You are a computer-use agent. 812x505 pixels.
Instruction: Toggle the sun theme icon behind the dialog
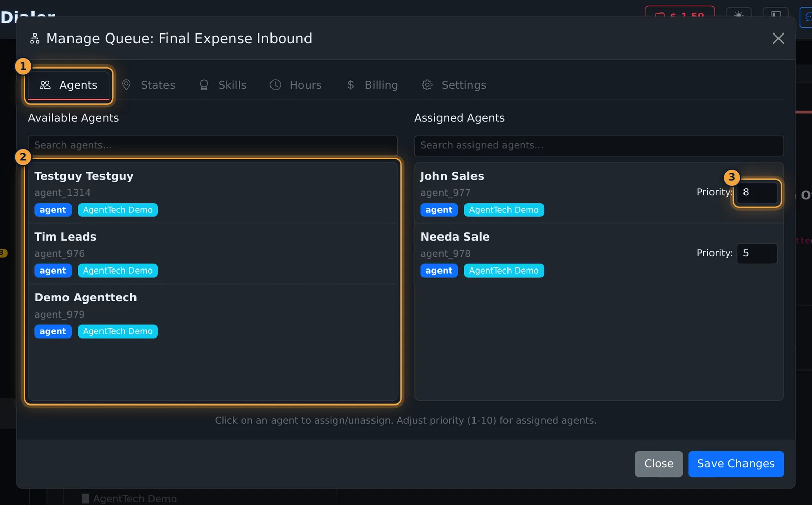[739, 14]
